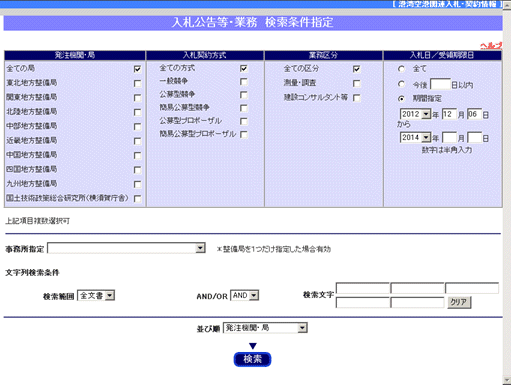Click the 数字は半角入力 note text
The height and width of the screenshot is (385, 511).
pyautogui.click(x=447, y=150)
